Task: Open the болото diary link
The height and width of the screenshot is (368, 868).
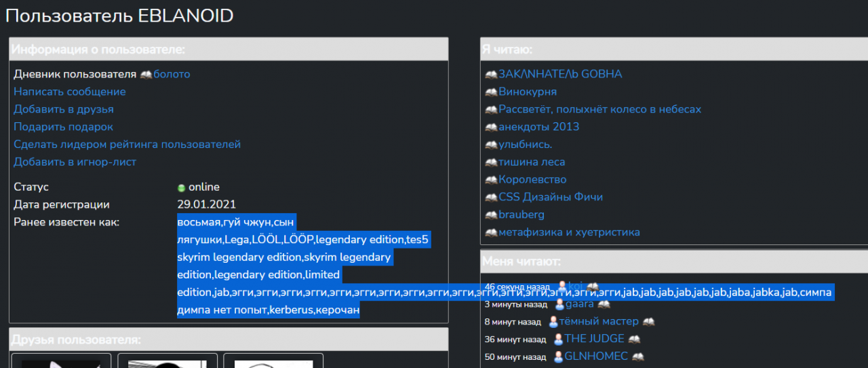Action: (172, 74)
